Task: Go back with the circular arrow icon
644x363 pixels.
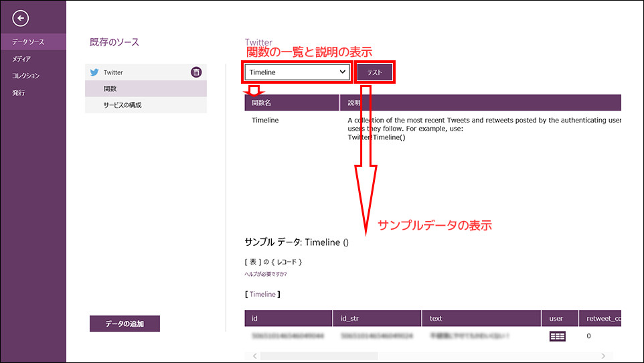Action: click(x=20, y=18)
